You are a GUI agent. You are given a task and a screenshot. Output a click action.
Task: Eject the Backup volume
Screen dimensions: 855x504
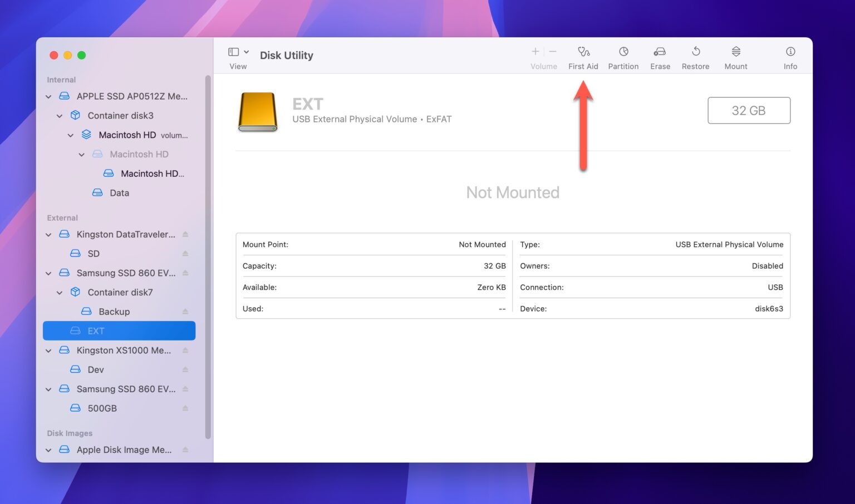pos(185,312)
